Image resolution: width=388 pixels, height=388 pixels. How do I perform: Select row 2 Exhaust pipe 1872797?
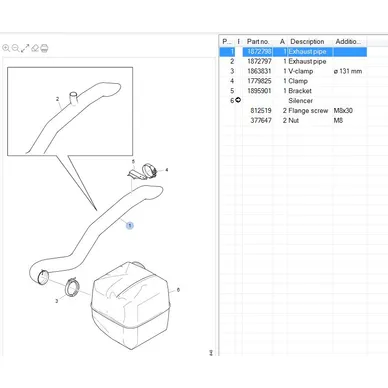click(293, 61)
